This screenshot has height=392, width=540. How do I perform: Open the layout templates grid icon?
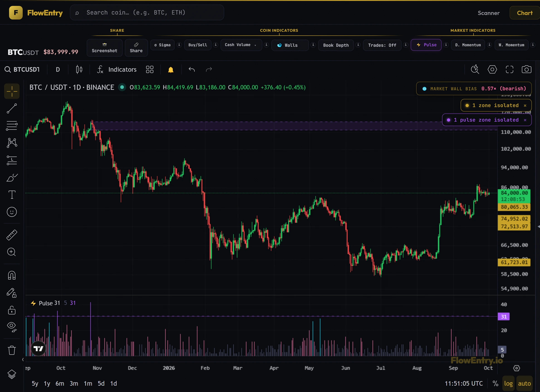[150, 69]
